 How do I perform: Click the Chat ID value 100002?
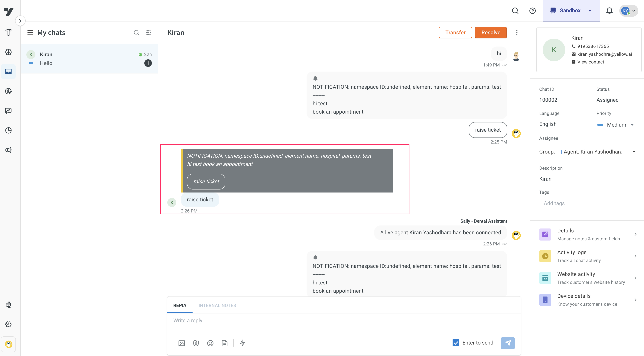(548, 100)
